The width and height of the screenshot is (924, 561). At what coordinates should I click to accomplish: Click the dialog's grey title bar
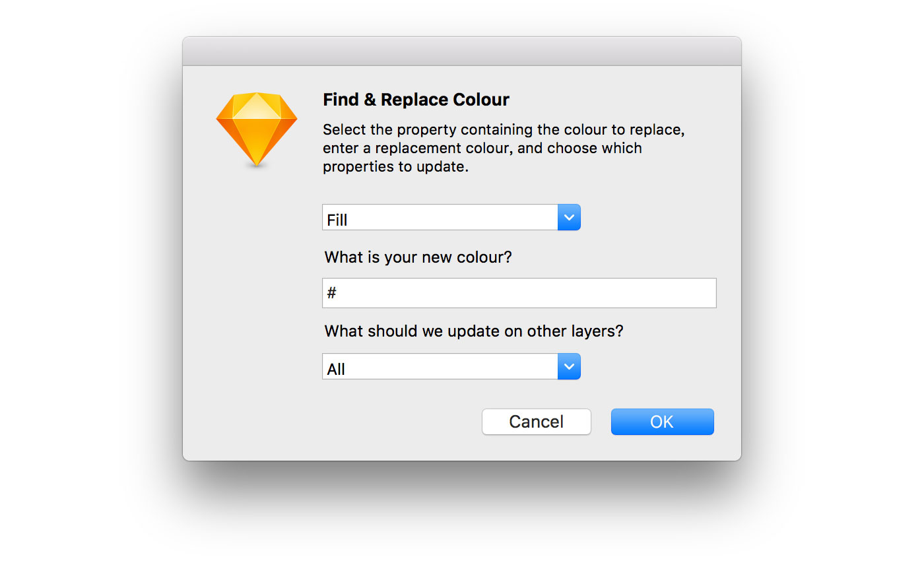click(x=462, y=51)
